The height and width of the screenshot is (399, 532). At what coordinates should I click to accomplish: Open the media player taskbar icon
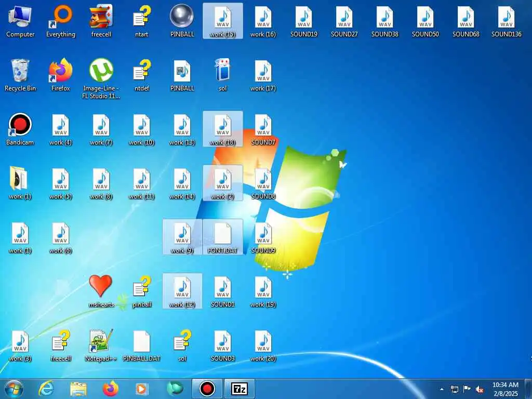142,389
